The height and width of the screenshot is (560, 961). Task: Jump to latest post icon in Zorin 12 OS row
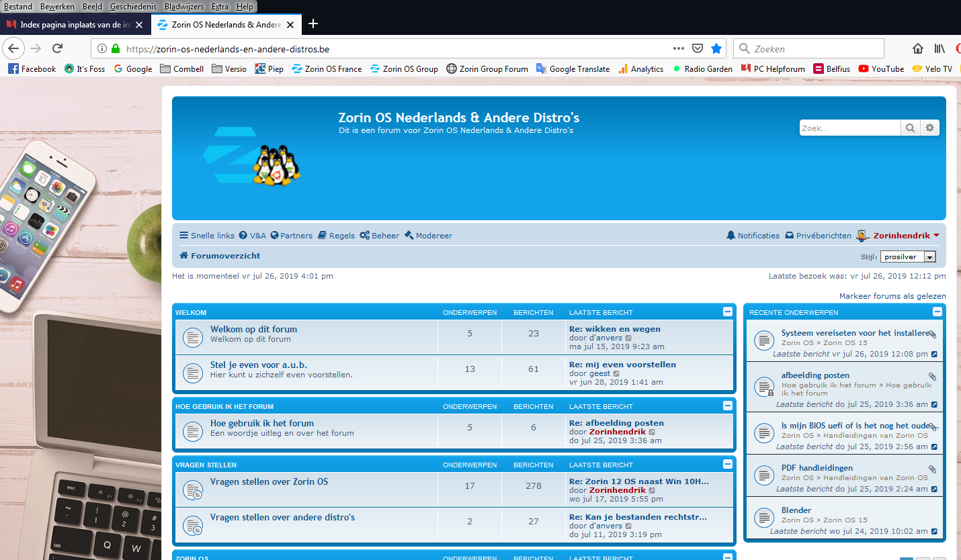point(652,491)
